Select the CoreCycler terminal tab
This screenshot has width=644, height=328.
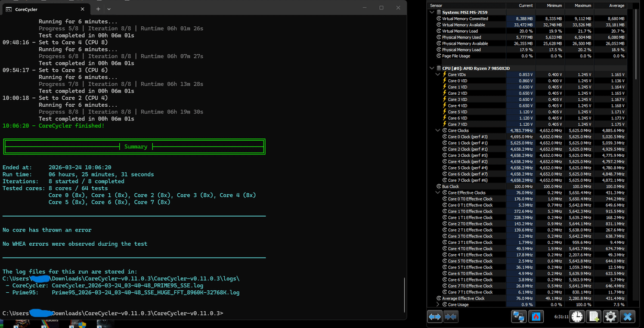[25, 9]
